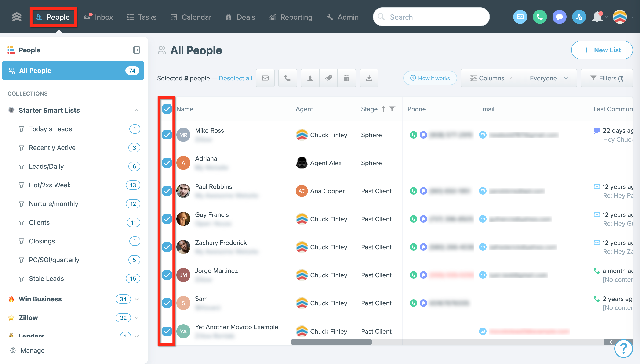Open the user profile avatar menu
This screenshot has width=640, height=364.
coord(620,17)
